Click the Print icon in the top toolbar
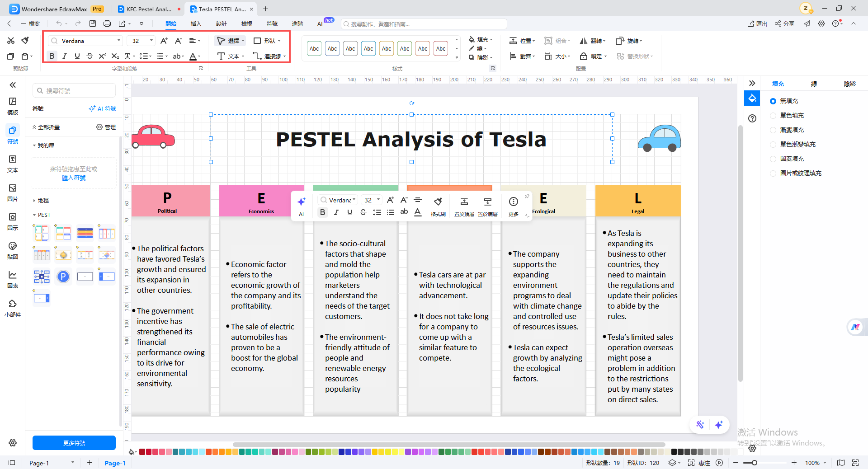 click(107, 23)
